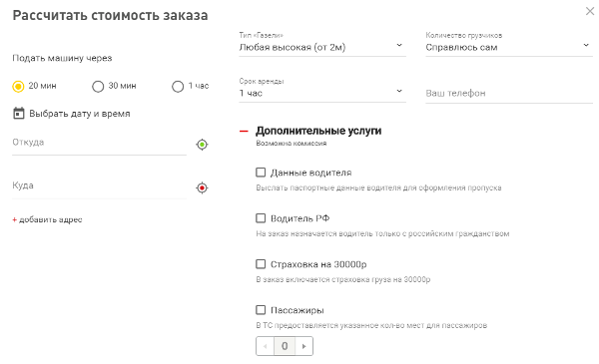Enable the Пассажиры checkbox
The height and width of the screenshot is (364, 599).
coord(261,310)
